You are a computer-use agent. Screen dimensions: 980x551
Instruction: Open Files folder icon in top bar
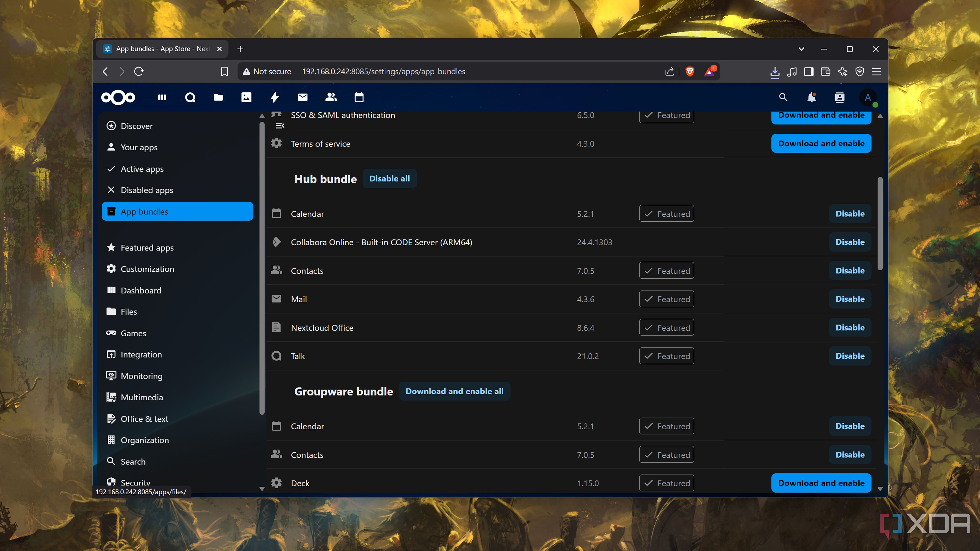coord(218,98)
